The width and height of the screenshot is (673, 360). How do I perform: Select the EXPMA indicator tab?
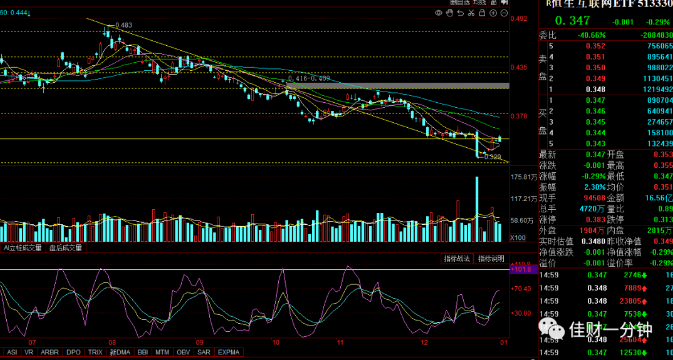[x=228, y=352]
